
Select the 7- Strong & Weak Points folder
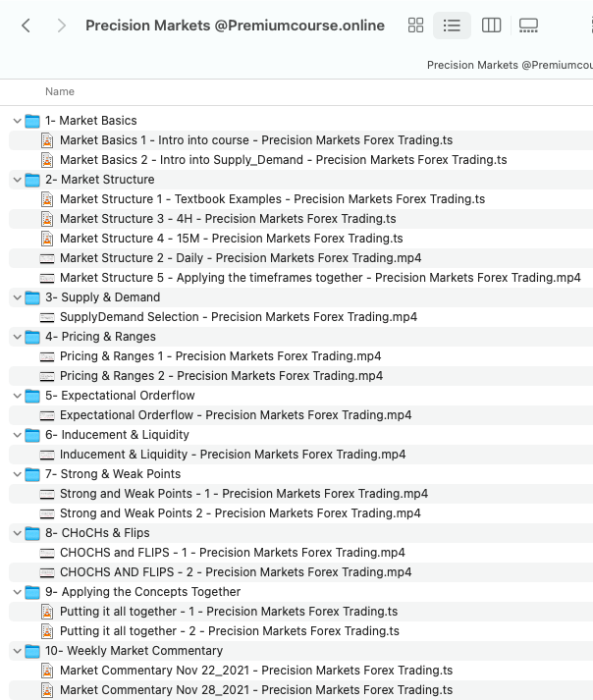click(x=113, y=474)
